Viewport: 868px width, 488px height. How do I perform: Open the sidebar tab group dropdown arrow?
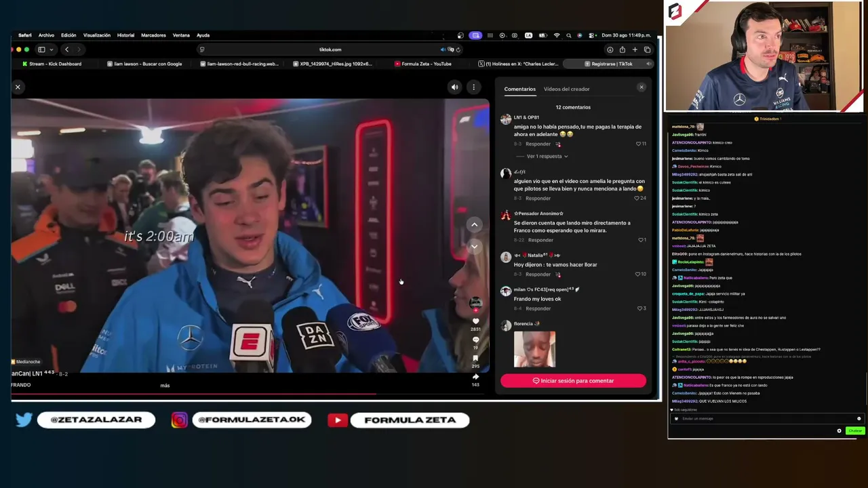(x=50, y=49)
